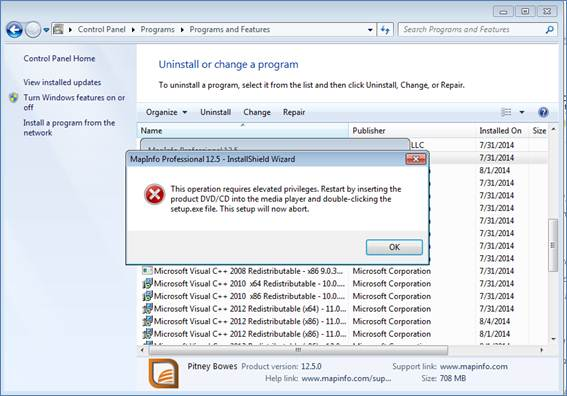Screen dimensions: 567x396
Task: Open the view options dropdown arrow
Action: (522, 112)
